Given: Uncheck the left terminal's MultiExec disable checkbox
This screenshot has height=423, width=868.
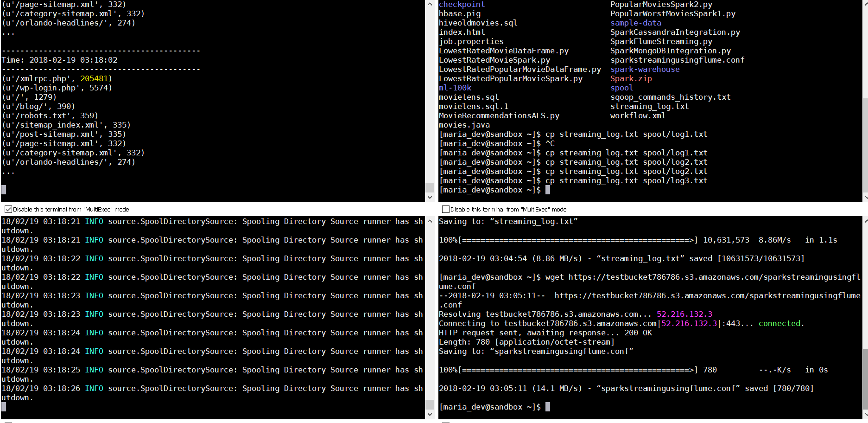Looking at the screenshot, I should tap(8, 209).
